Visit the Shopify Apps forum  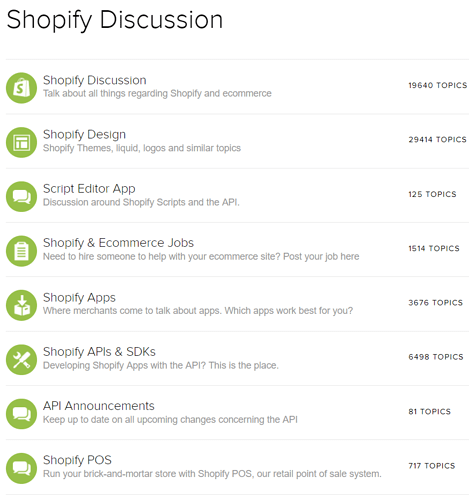pos(79,298)
